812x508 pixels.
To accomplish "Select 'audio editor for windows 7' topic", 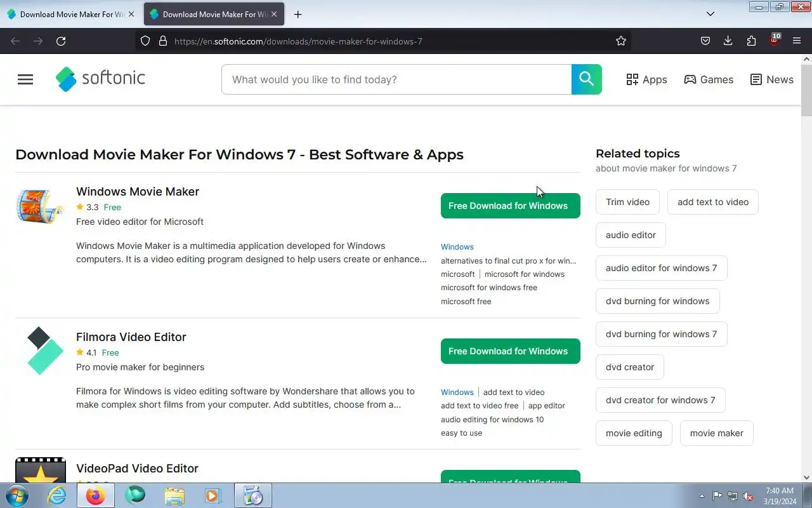I will click(661, 268).
